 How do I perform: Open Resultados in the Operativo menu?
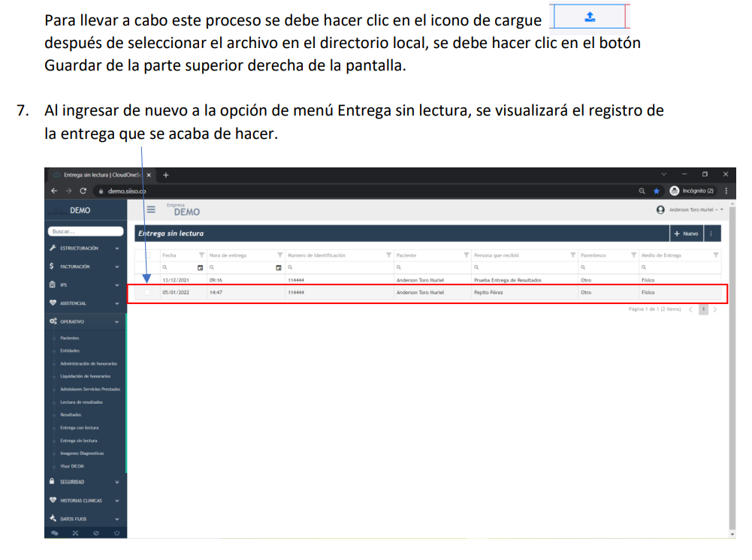pos(71,415)
